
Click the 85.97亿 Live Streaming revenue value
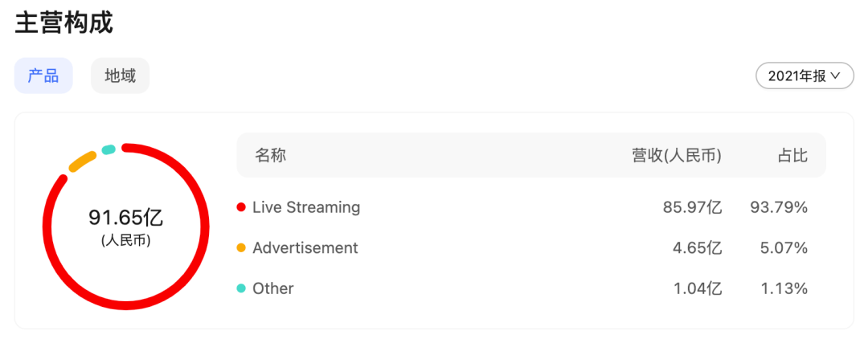[692, 207]
